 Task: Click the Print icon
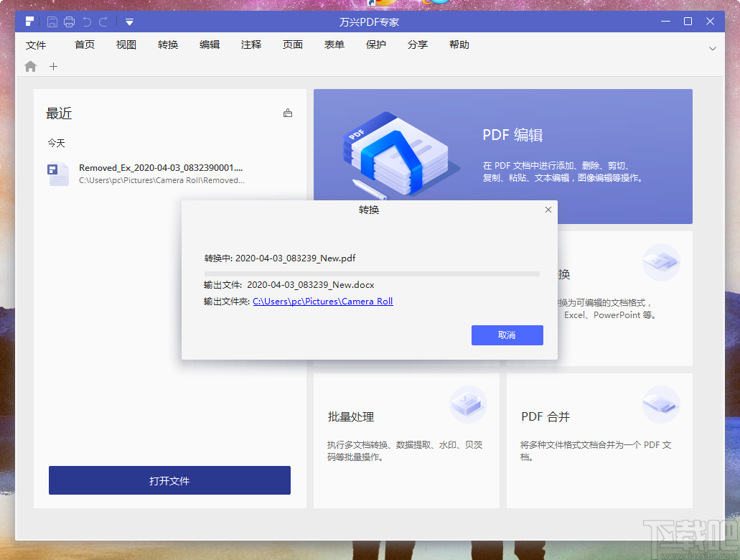coord(70,22)
